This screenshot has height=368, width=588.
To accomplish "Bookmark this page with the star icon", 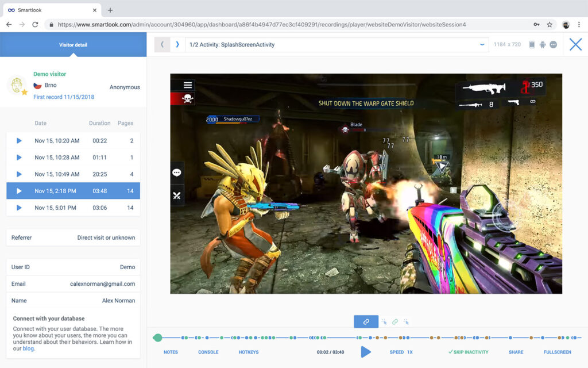I will point(550,24).
